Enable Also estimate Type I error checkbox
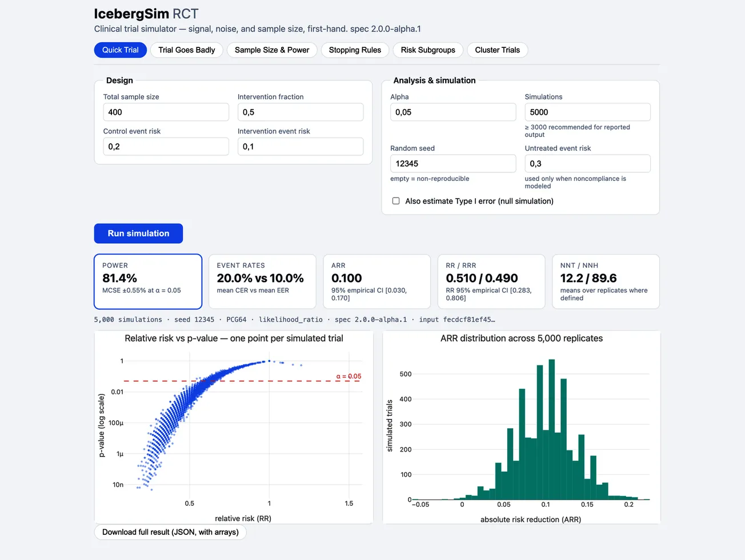The height and width of the screenshot is (560, 745). pyautogui.click(x=396, y=201)
